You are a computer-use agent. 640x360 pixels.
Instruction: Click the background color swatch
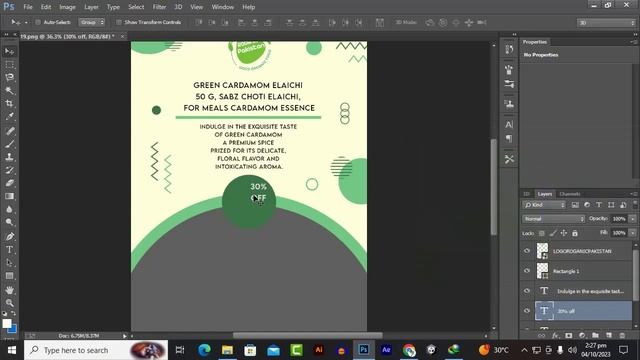[13, 328]
